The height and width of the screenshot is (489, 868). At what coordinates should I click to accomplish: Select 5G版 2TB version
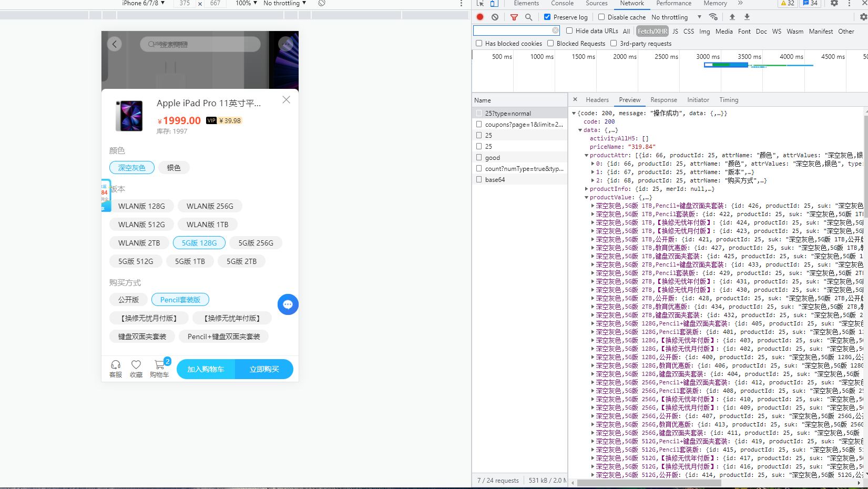pyautogui.click(x=242, y=261)
